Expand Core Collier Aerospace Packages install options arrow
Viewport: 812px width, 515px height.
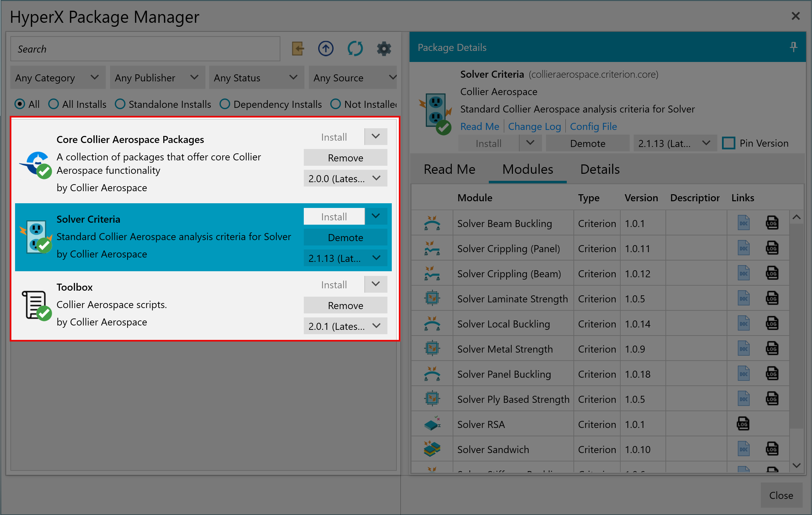click(376, 137)
